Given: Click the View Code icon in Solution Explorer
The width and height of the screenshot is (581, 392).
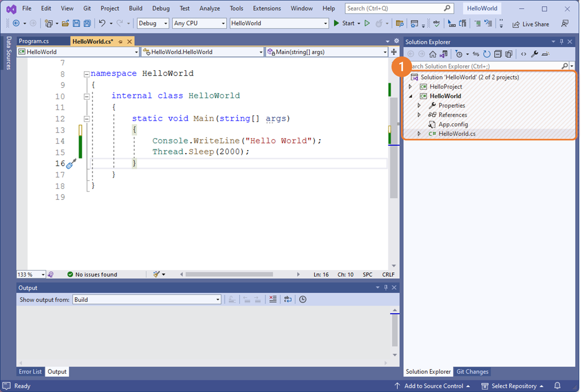Looking at the screenshot, I should click(x=523, y=54).
